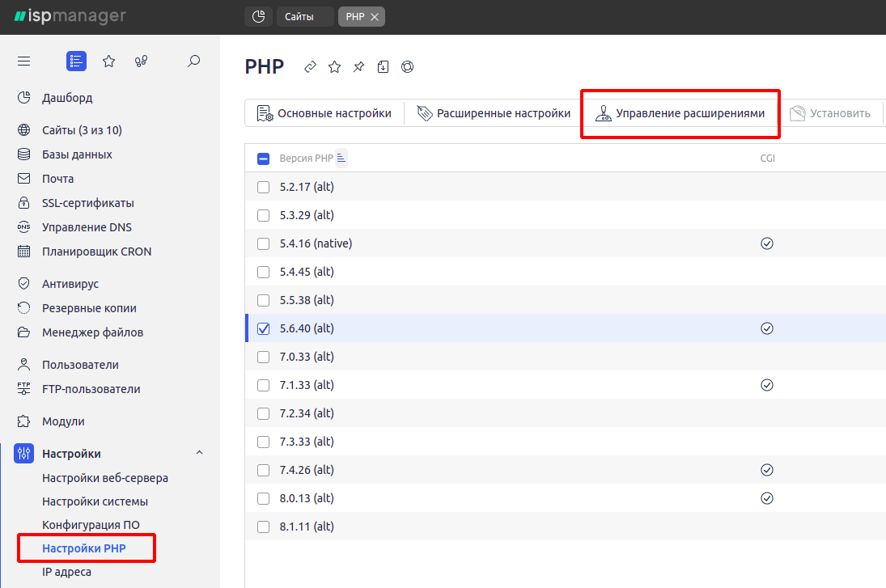Check the 5.2.17 (alt) checkbox
The width and height of the screenshot is (886, 588).
pyautogui.click(x=263, y=187)
